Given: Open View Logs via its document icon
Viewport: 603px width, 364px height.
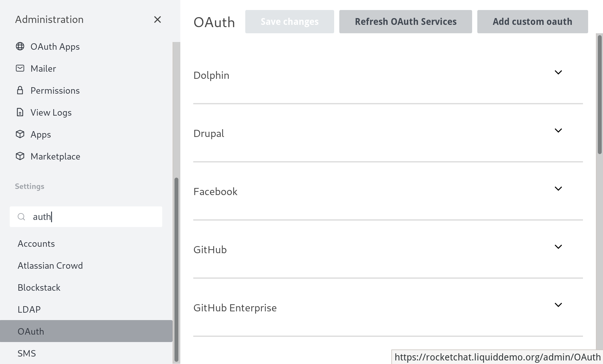Looking at the screenshot, I should point(20,112).
